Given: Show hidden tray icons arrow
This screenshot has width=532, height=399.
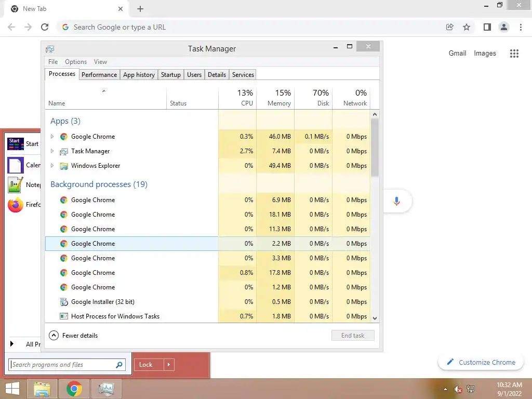Looking at the screenshot, I should point(445,389).
